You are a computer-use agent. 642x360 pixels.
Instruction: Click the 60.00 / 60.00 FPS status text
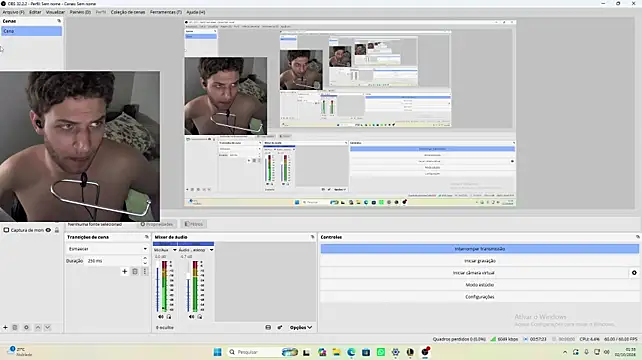click(x=621, y=339)
